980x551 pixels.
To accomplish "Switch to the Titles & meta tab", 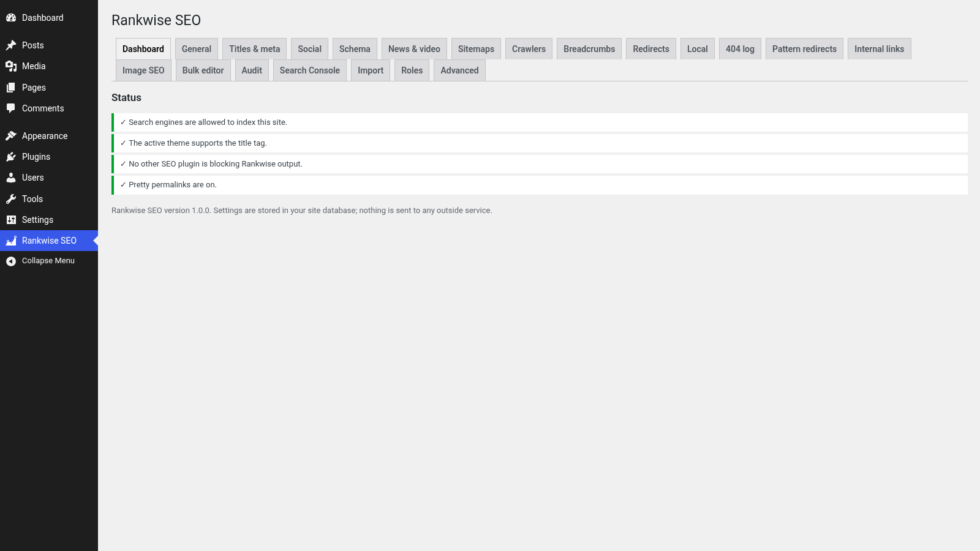I will [255, 49].
